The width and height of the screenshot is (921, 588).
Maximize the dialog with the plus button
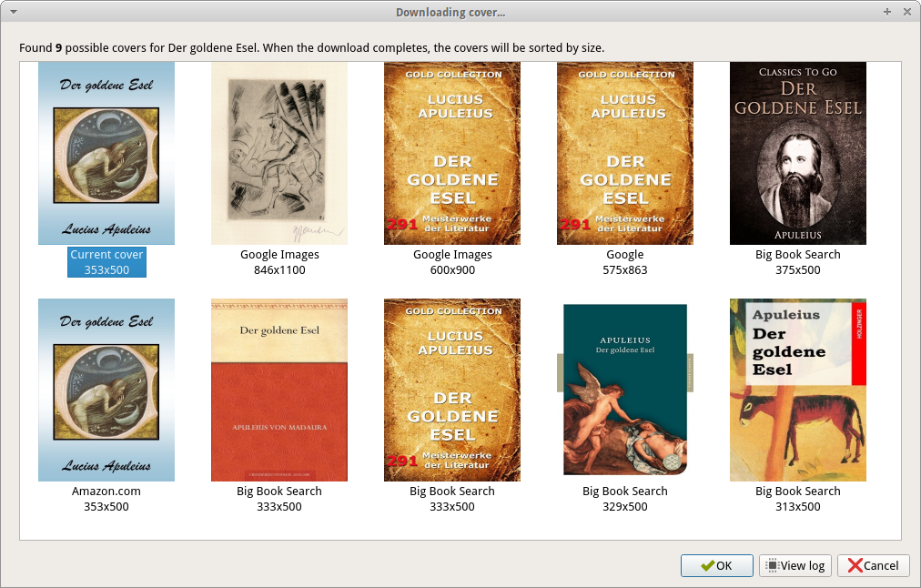tap(887, 12)
